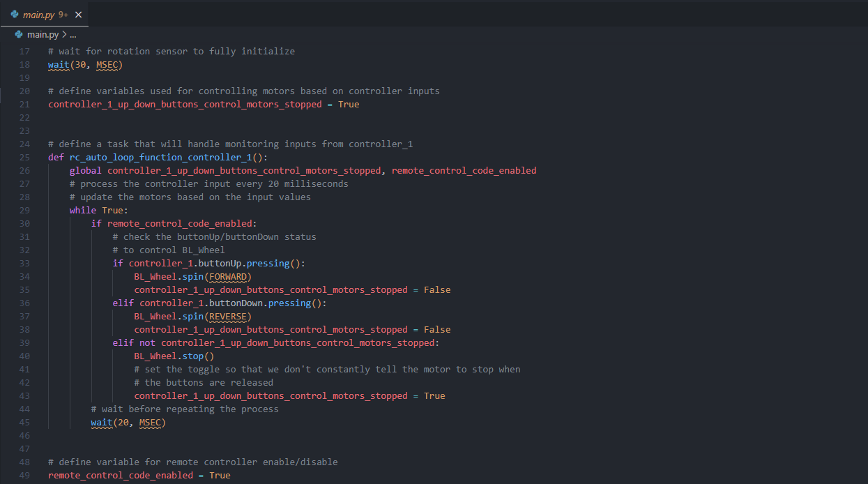
Task: Close the main.py editor tab
Action: point(78,15)
